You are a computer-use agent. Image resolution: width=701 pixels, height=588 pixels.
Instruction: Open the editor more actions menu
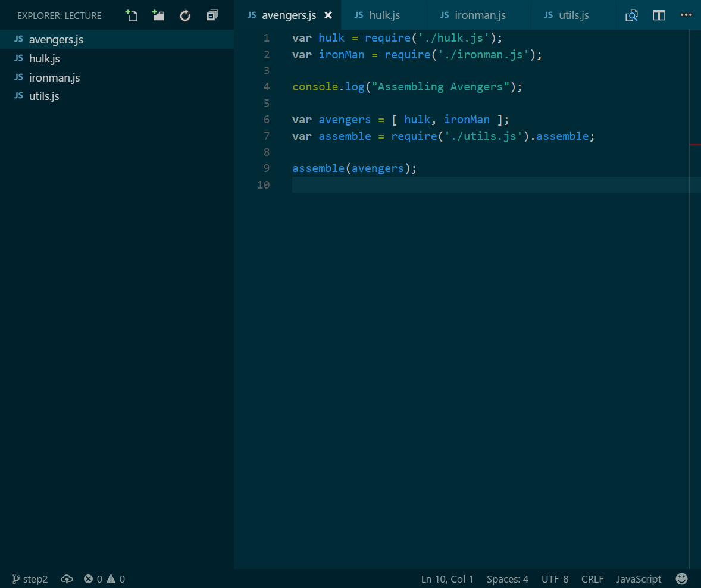click(x=686, y=15)
